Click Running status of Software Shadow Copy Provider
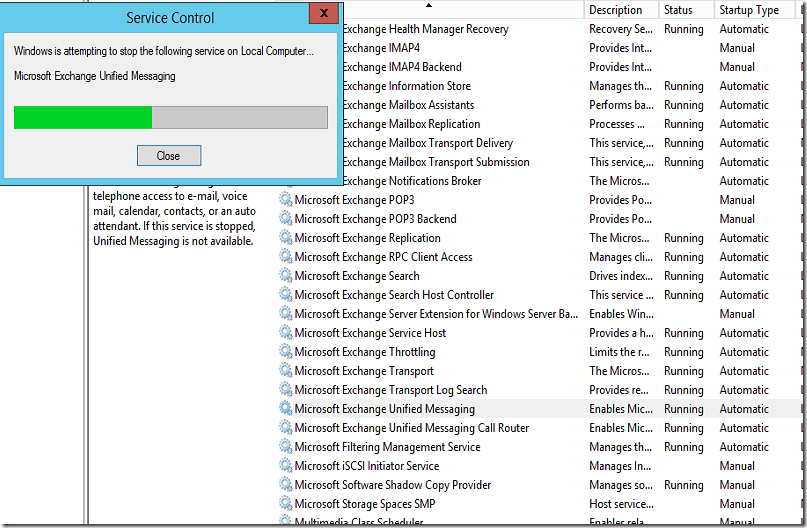Screen dimensions: 807x528 (x=683, y=485)
